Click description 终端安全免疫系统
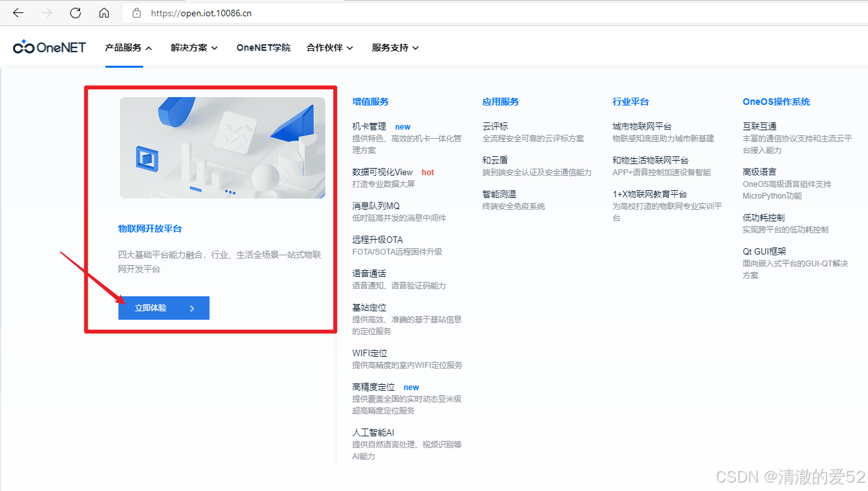This screenshot has height=491, width=868. click(513, 206)
